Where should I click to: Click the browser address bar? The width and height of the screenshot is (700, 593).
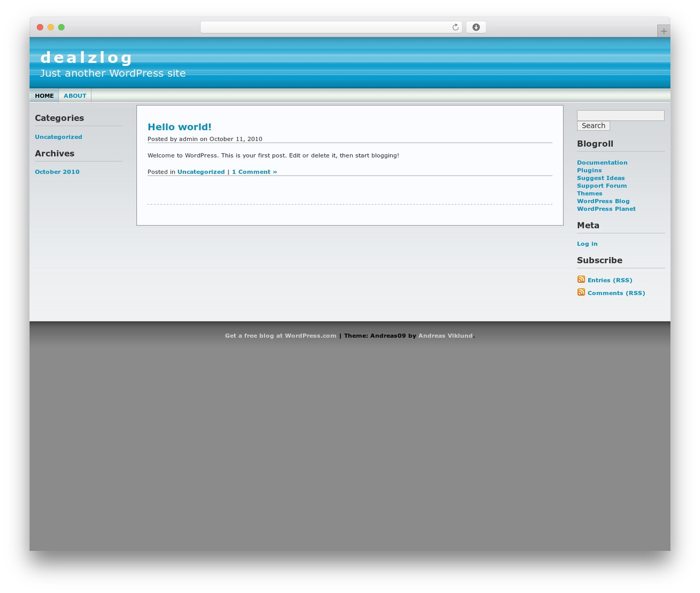(x=331, y=27)
